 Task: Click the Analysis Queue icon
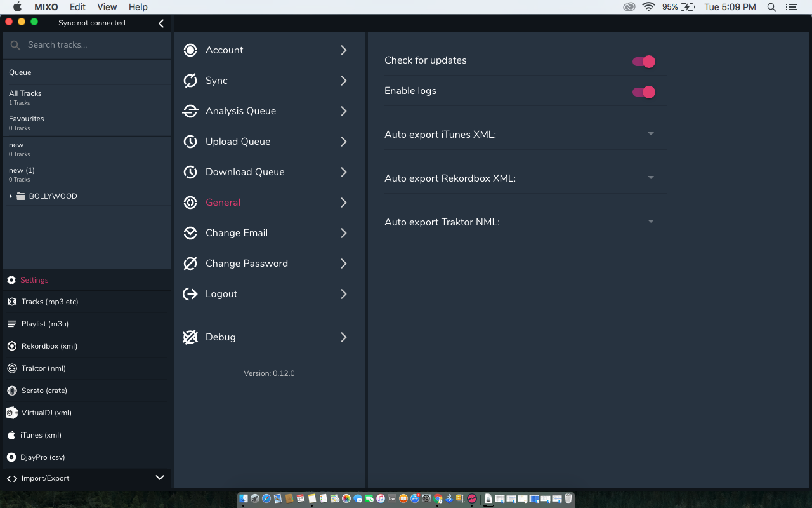pos(190,111)
